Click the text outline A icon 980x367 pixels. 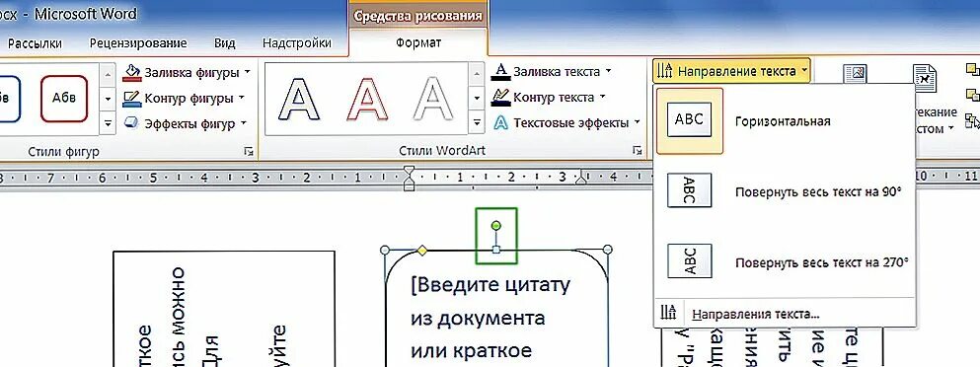(x=500, y=97)
